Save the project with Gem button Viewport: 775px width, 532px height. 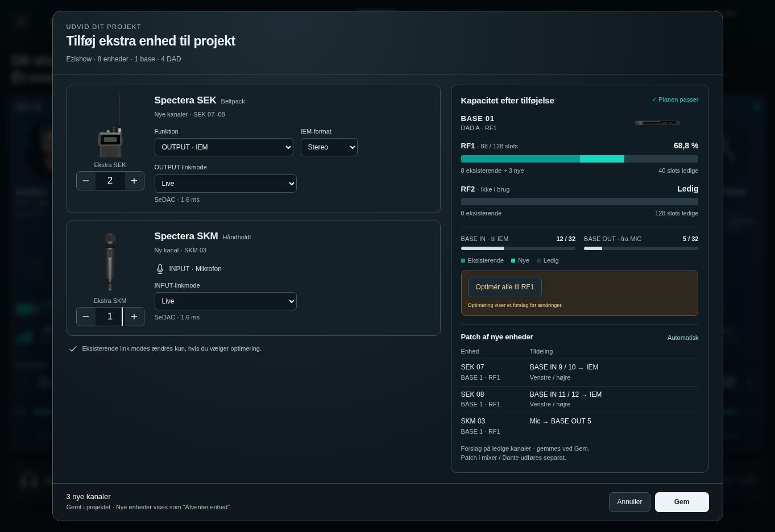pos(682,502)
